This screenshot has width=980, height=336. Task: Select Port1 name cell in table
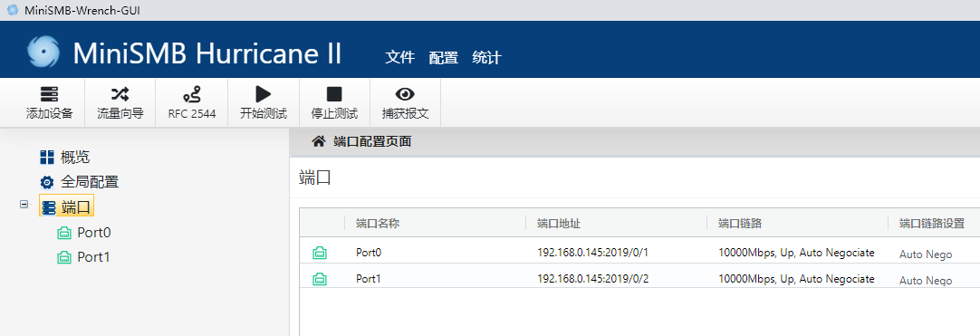pos(369,279)
